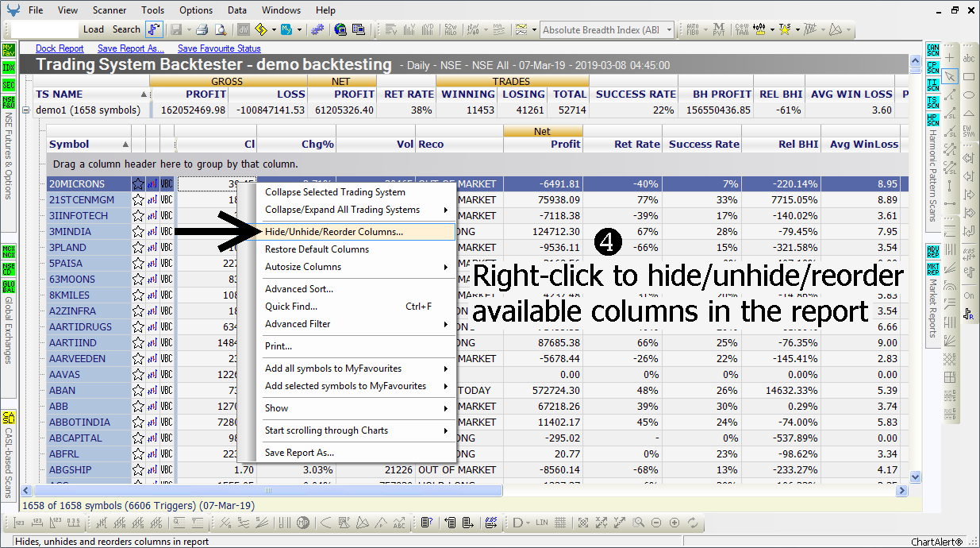Select Advanced Sort from context menu
Viewport: 980px width, 548px height.
coord(359,289)
